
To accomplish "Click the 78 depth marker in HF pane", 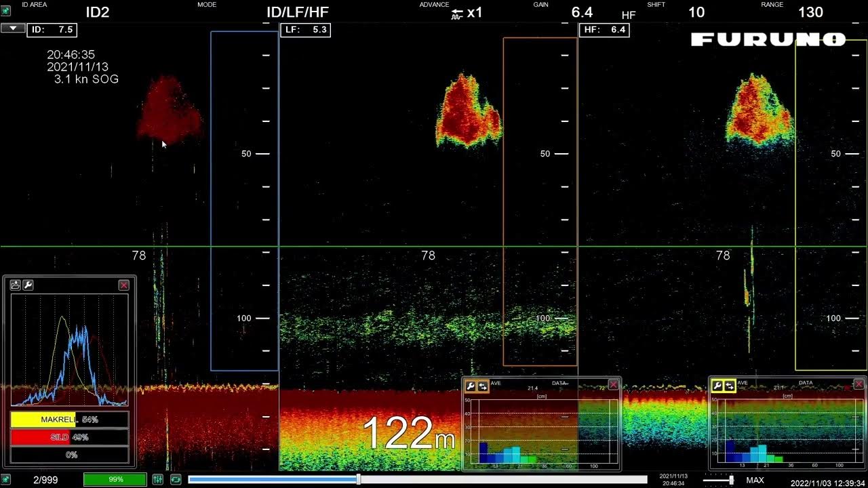I will click(x=723, y=256).
